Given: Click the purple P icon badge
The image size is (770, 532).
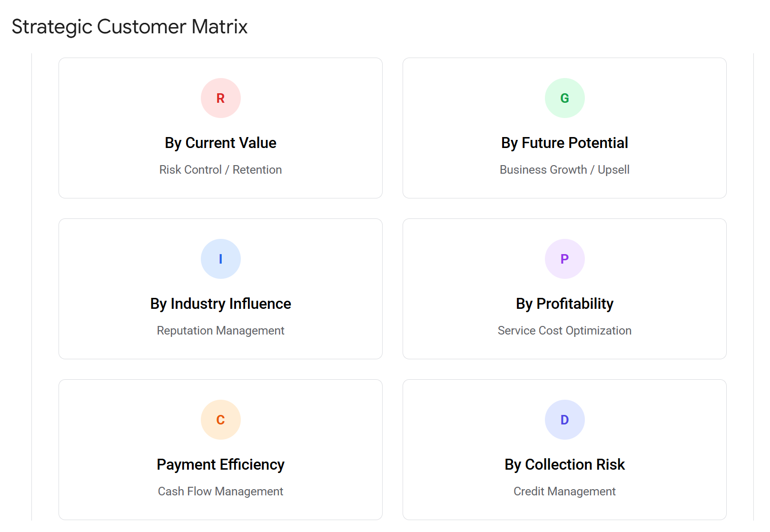Looking at the screenshot, I should click(x=564, y=258).
